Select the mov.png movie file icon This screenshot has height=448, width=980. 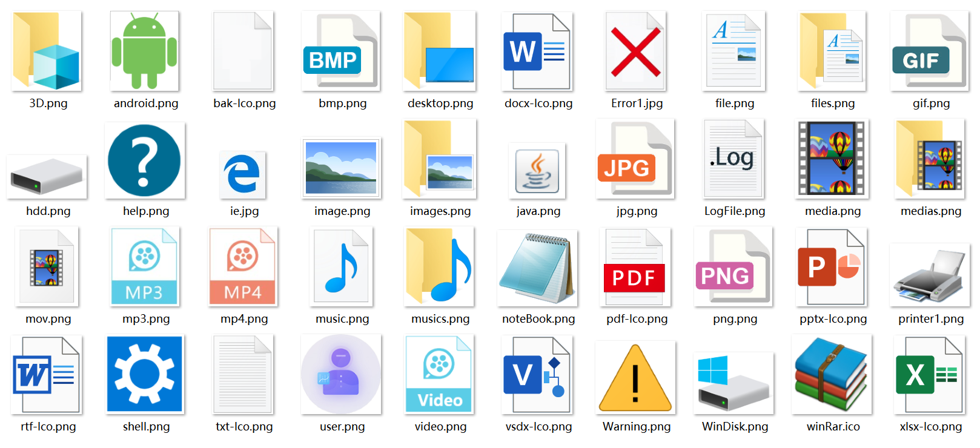point(47,266)
